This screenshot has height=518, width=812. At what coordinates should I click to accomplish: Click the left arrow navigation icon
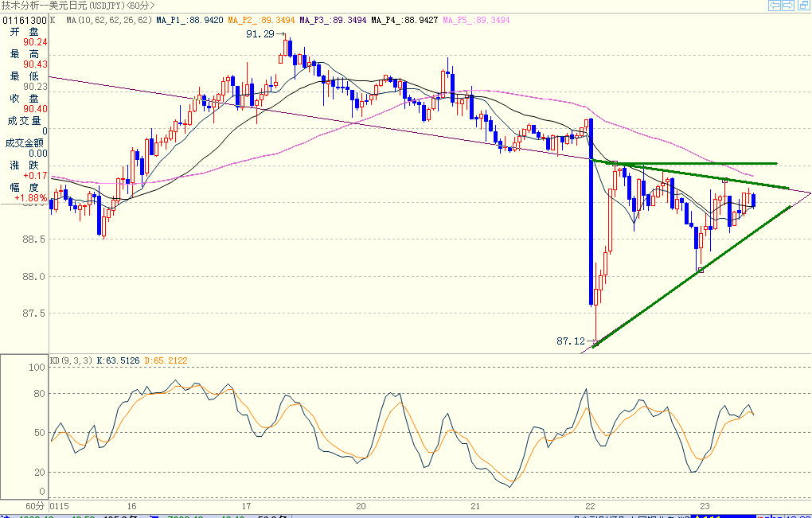click(x=775, y=6)
